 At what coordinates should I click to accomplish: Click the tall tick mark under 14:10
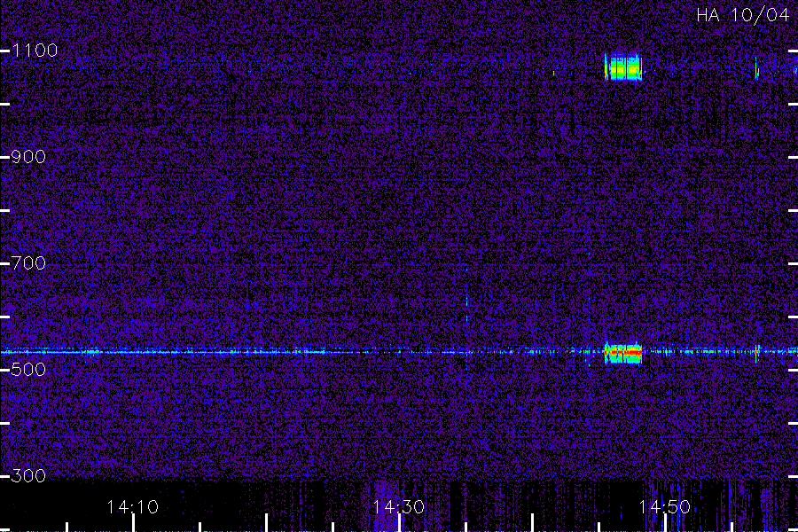click(x=133, y=523)
